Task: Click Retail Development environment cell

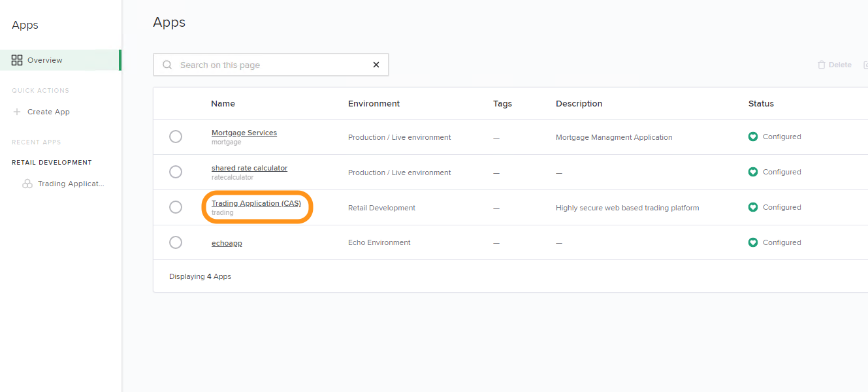Action: 381,208
